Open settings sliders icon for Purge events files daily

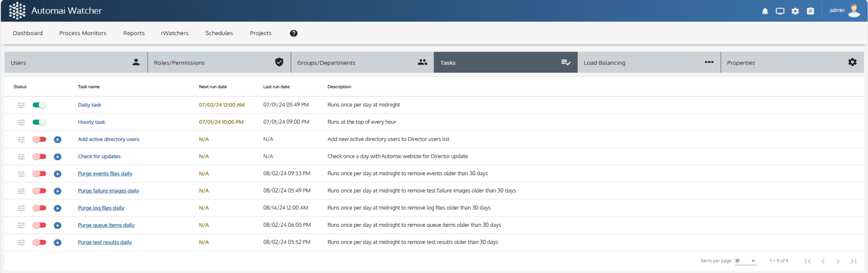[21, 174]
